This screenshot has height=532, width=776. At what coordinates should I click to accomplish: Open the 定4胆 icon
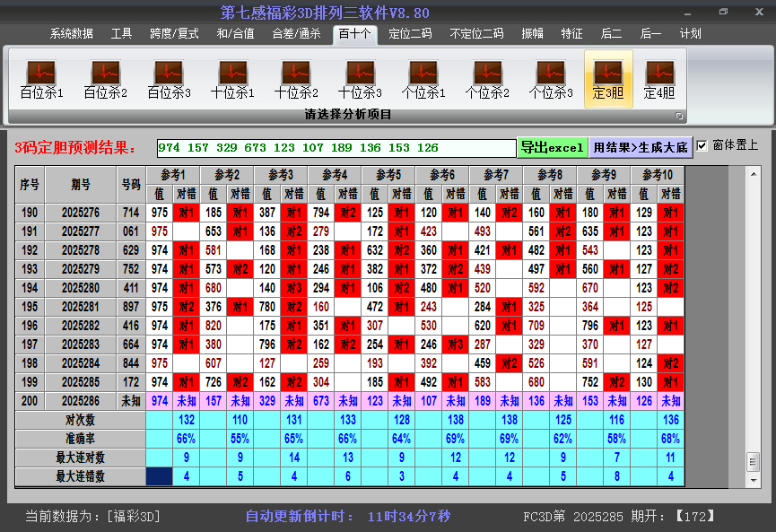(659, 80)
